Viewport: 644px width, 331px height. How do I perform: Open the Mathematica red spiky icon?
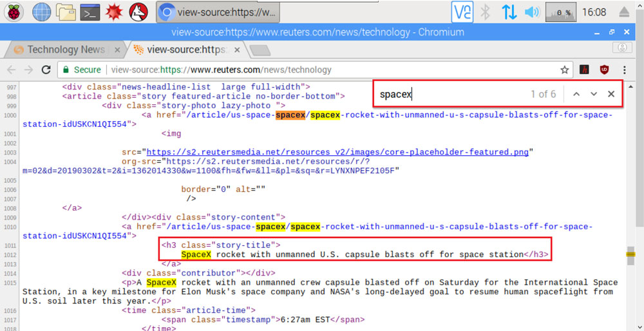point(114,12)
